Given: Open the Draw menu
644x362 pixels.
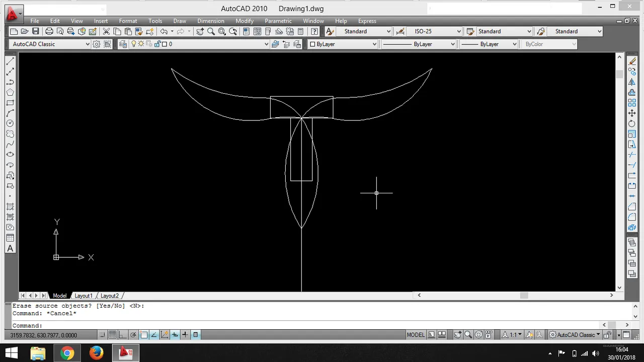Looking at the screenshot, I should (180, 21).
